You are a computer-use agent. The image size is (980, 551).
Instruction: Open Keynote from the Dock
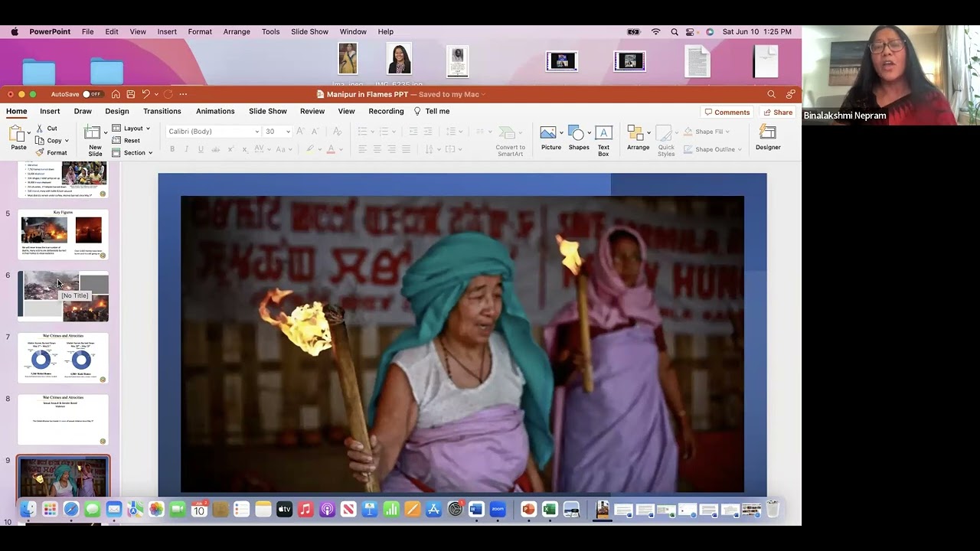370,509
